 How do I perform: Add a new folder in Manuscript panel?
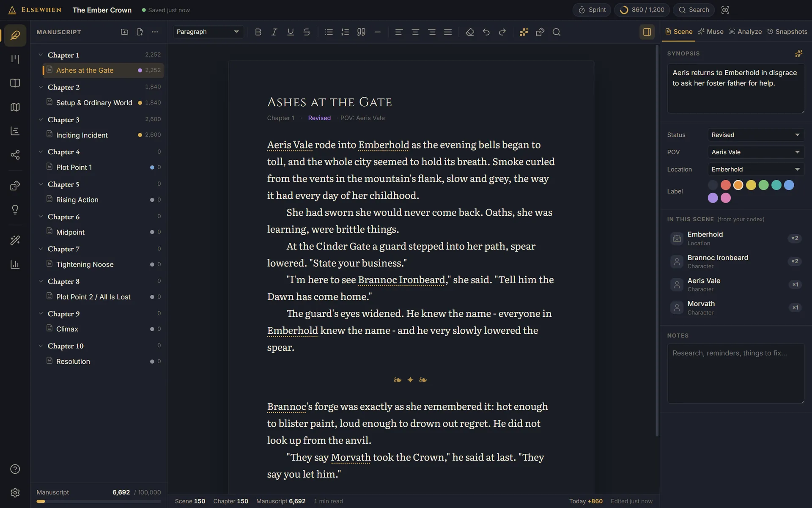(124, 32)
